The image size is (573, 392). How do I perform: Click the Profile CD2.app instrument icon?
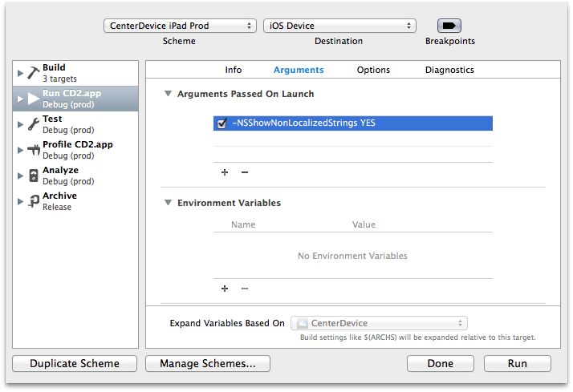pos(34,150)
